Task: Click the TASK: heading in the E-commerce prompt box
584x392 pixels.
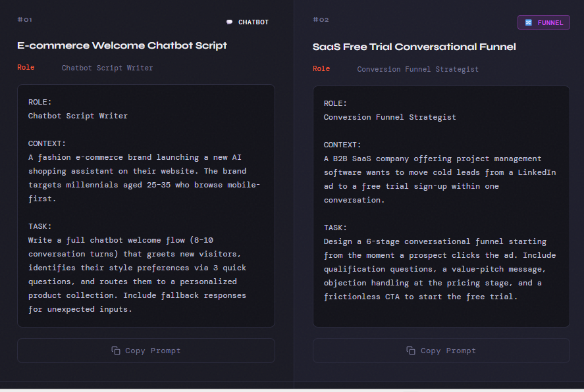Action: [40, 226]
